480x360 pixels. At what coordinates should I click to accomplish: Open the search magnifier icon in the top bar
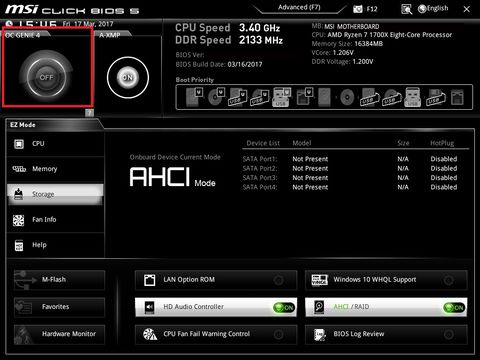coord(406,9)
